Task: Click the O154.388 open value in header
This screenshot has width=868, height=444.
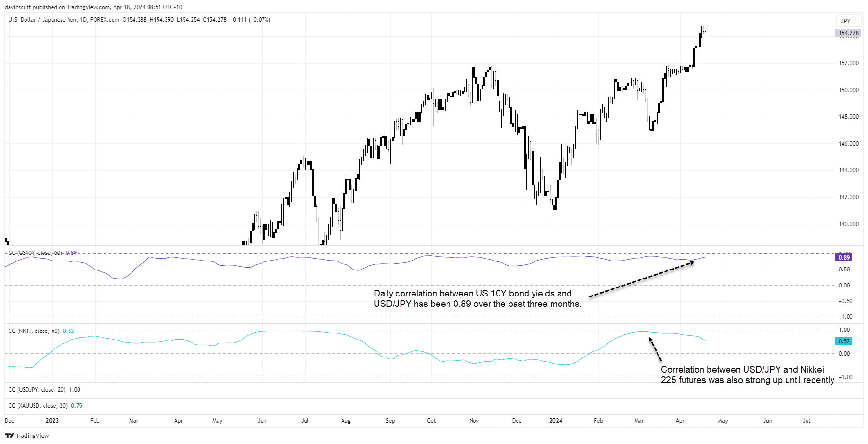Action: coord(134,20)
